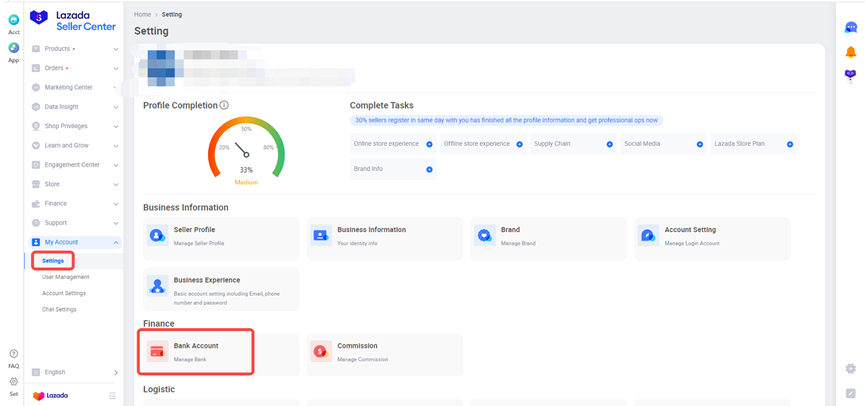Click the notification bell icon
The height and width of the screenshot is (406, 865).
[x=850, y=52]
